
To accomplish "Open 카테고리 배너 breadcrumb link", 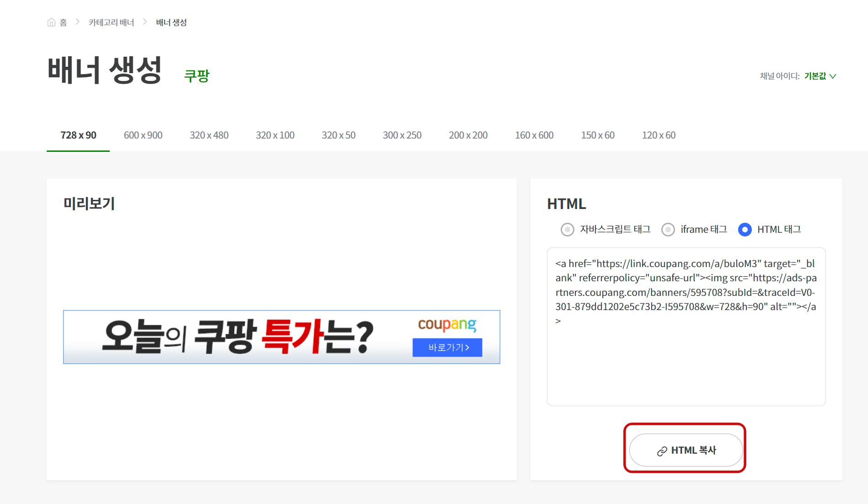I will (x=111, y=22).
